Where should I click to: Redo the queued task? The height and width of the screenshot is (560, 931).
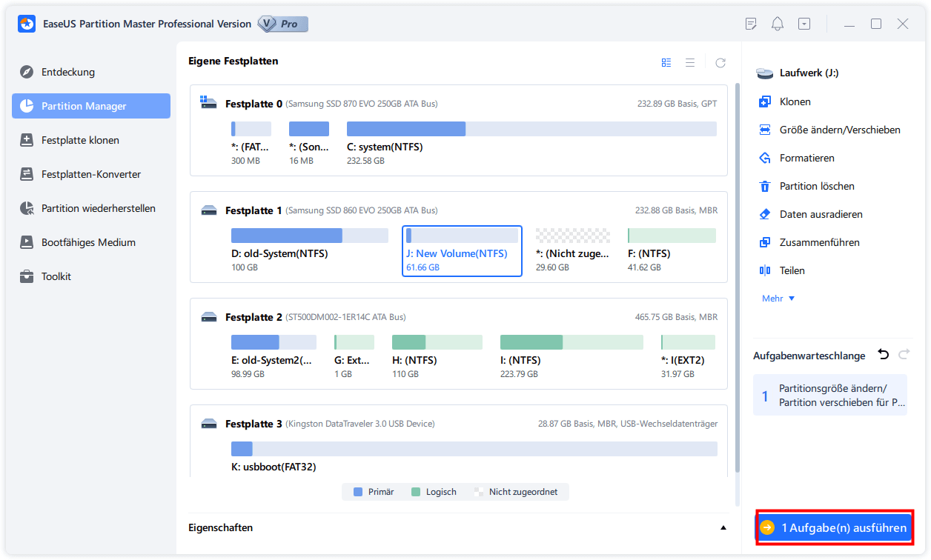click(904, 355)
